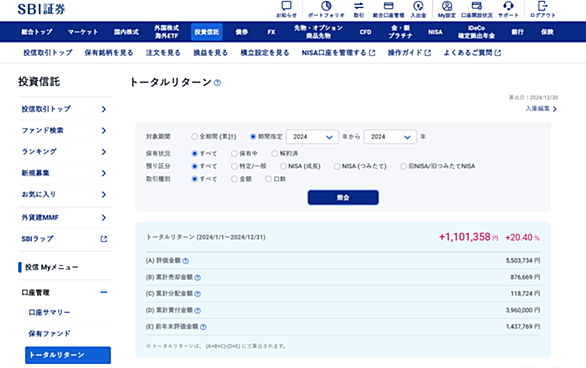Open 口座サマリー in sidebar
Viewport: 586px width, 368px height.
coord(49,312)
